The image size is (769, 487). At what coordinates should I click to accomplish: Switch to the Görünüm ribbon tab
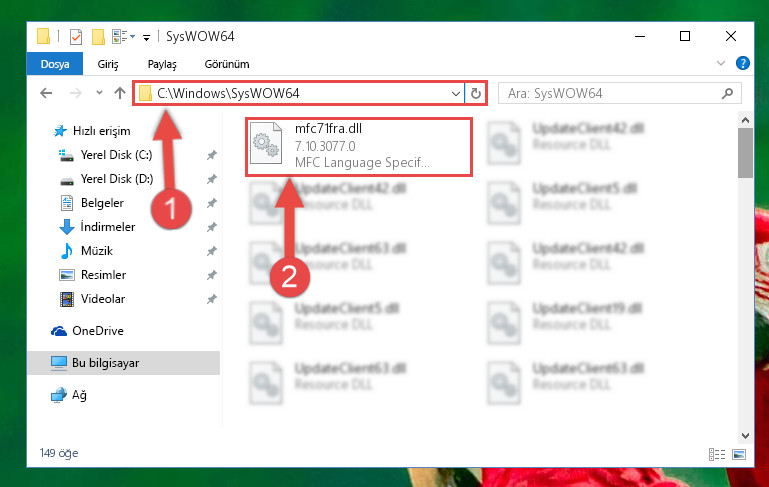(x=227, y=64)
